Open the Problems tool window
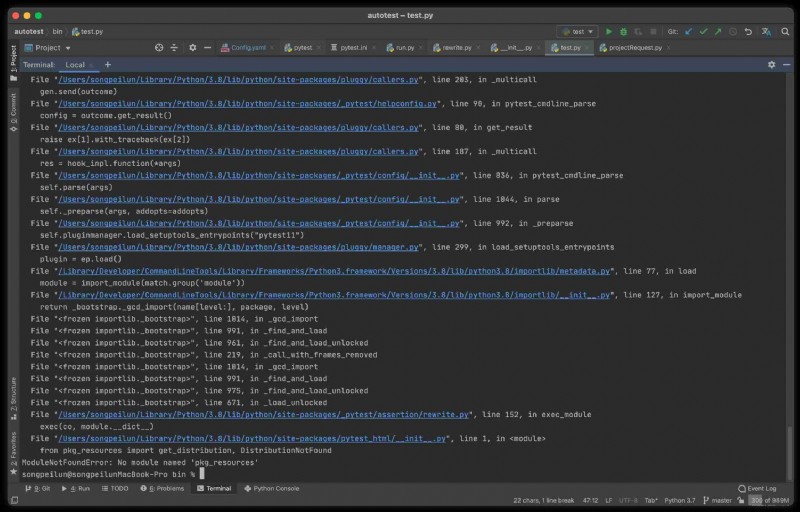The height and width of the screenshot is (512, 800). click(x=162, y=489)
